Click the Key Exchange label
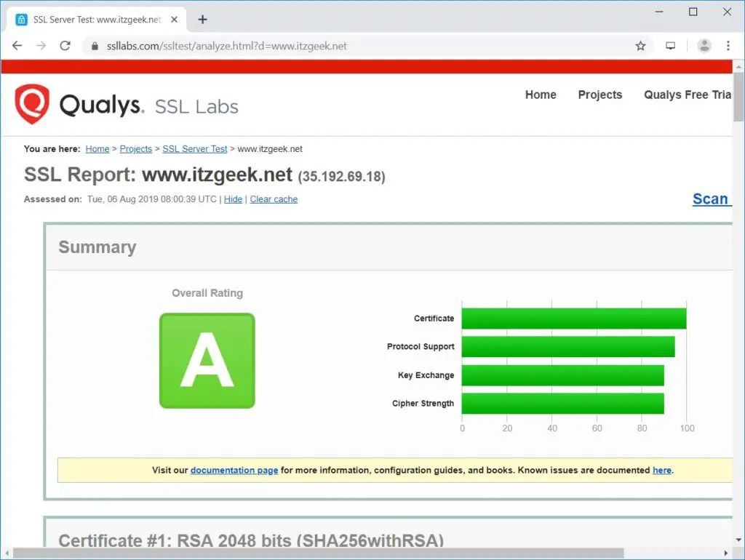This screenshot has width=745, height=560. (426, 375)
